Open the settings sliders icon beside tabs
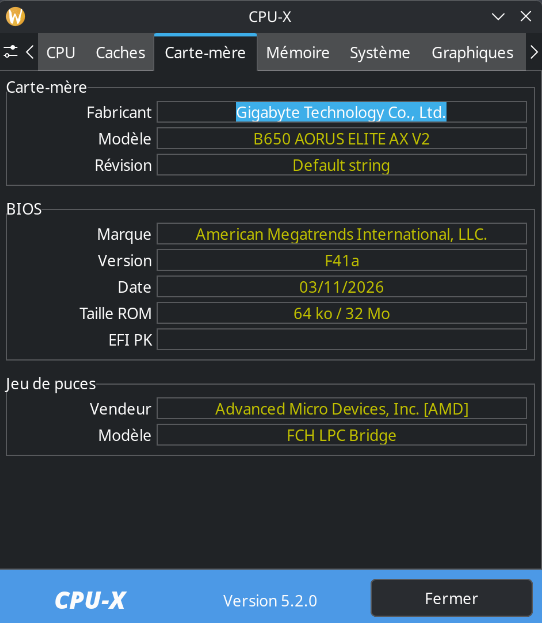542x623 pixels. pyautogui.click(x=10, y=52)
